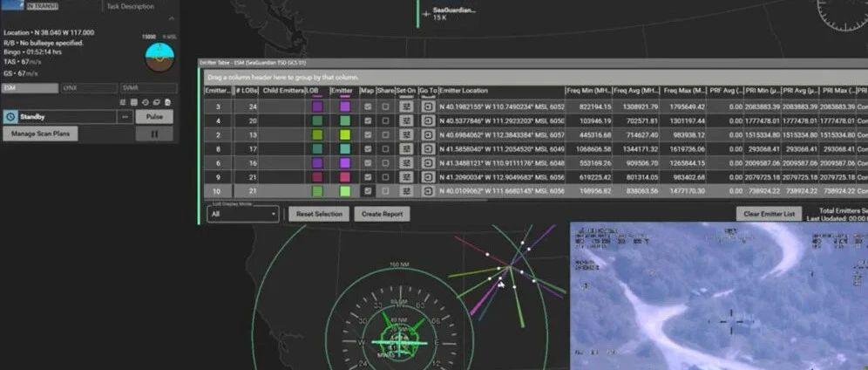This screenshot has height=370, width=868.
Task: Switch to the ESM sensor tab
Action: (30, 88)
